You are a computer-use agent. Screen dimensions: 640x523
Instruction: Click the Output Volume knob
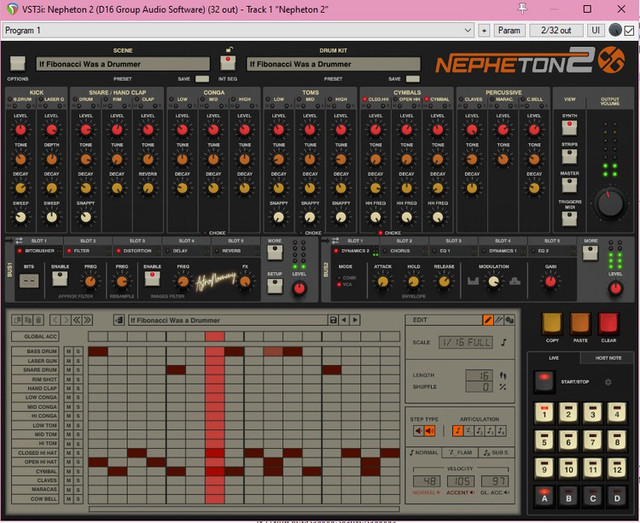610,203
